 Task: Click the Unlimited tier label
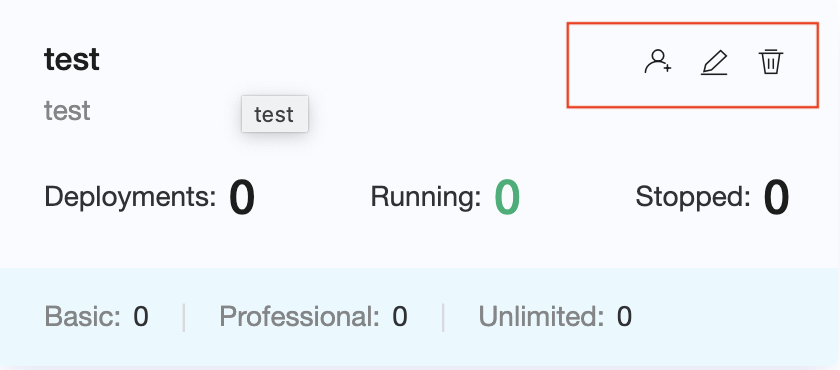(541, 316)
